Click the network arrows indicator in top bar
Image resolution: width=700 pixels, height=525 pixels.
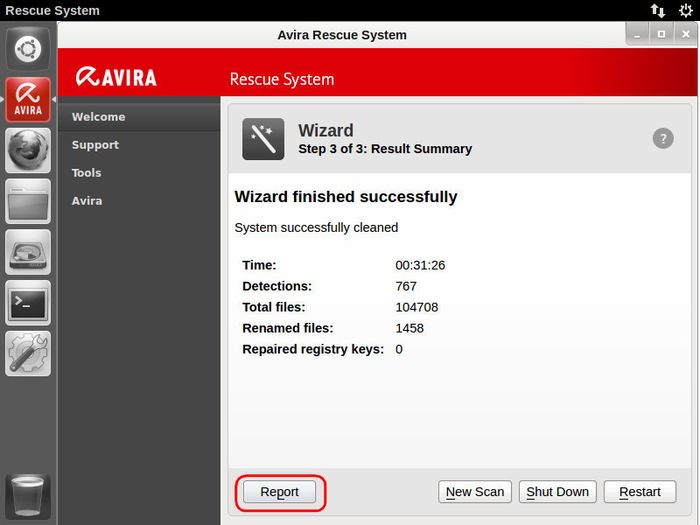657,11
